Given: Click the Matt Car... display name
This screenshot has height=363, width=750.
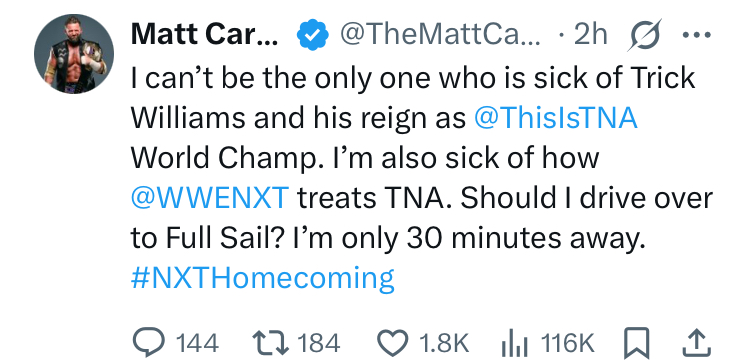Looking at the screenshot, I should (x=205, y=34).
